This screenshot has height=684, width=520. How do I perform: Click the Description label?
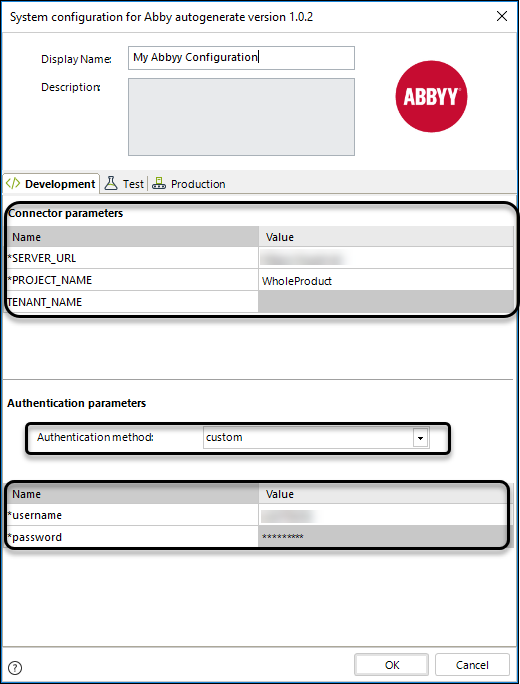point(71,87)
